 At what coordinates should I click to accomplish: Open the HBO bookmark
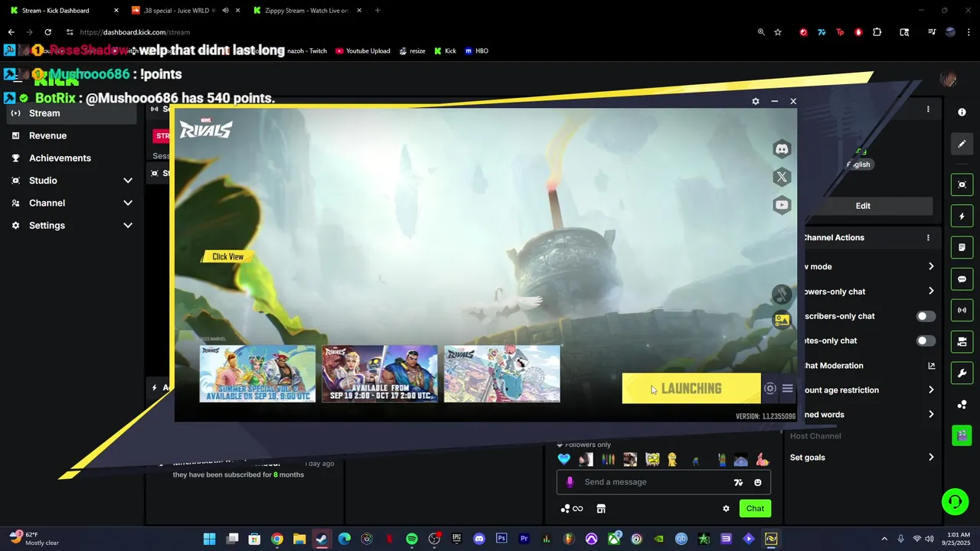coord(476,51)
